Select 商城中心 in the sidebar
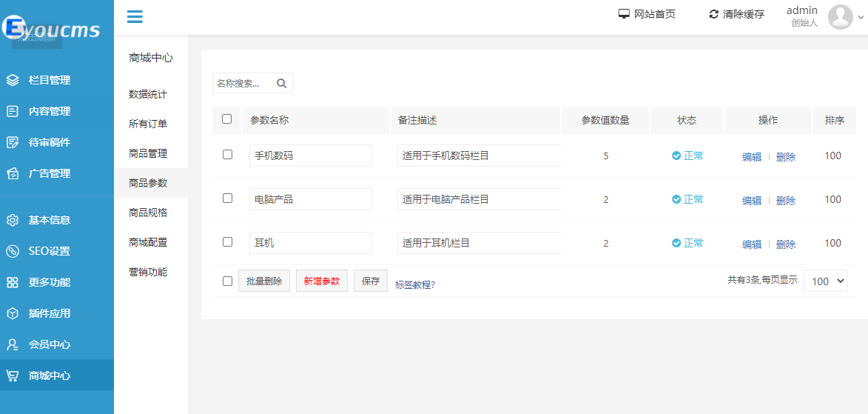The image size is (868, 414). click(x=57, y=375)
